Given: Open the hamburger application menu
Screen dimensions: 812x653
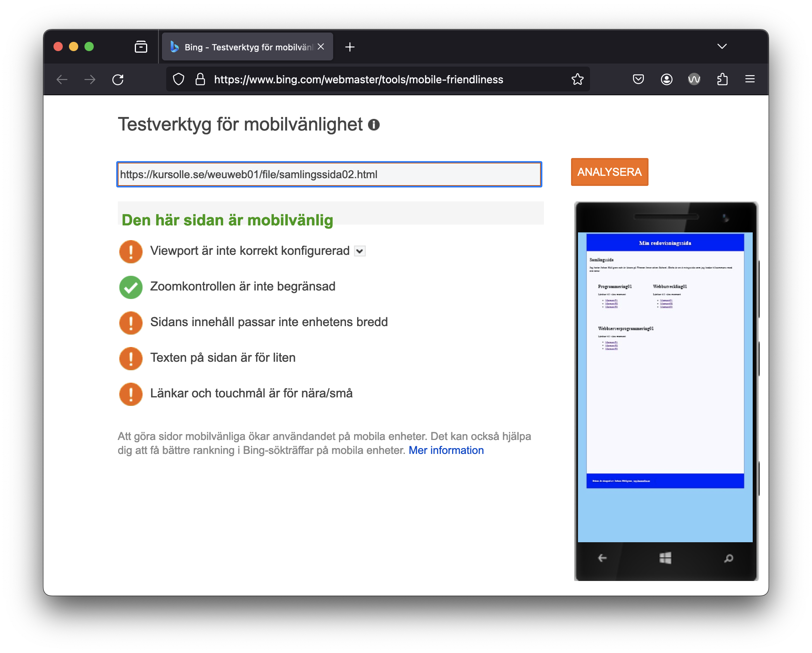Looking at the screenshot, I should coord(750,79).
